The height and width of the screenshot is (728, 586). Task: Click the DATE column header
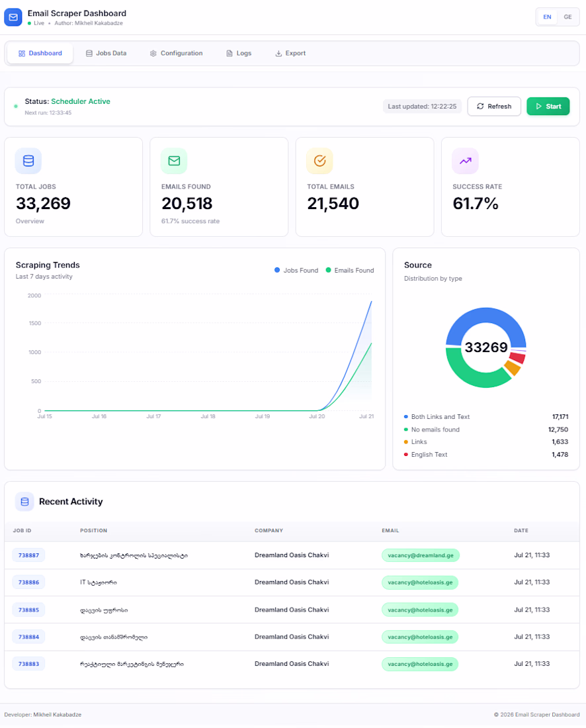pos(521,531)
